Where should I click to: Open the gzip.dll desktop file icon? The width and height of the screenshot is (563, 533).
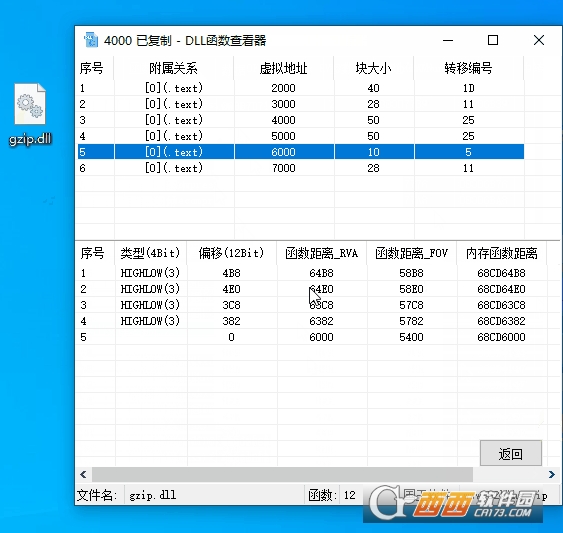click(30, 114)
